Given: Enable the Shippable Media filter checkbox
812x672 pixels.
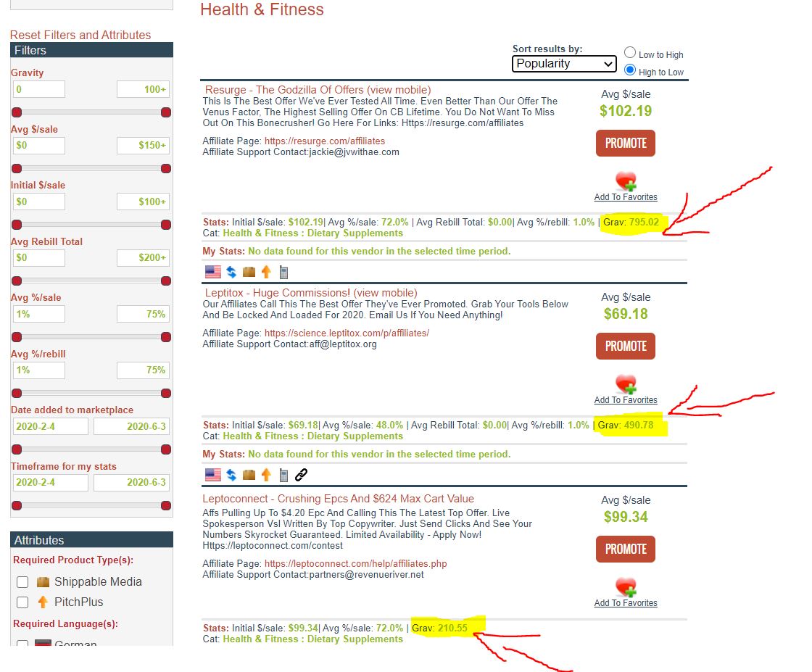Looking at the screenshot, I should coord(22,581).
